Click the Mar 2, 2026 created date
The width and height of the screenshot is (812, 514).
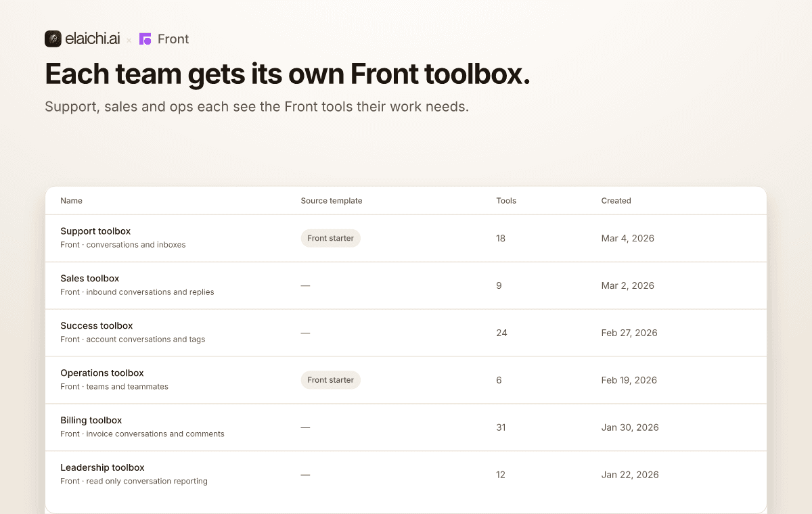[628, 285]
